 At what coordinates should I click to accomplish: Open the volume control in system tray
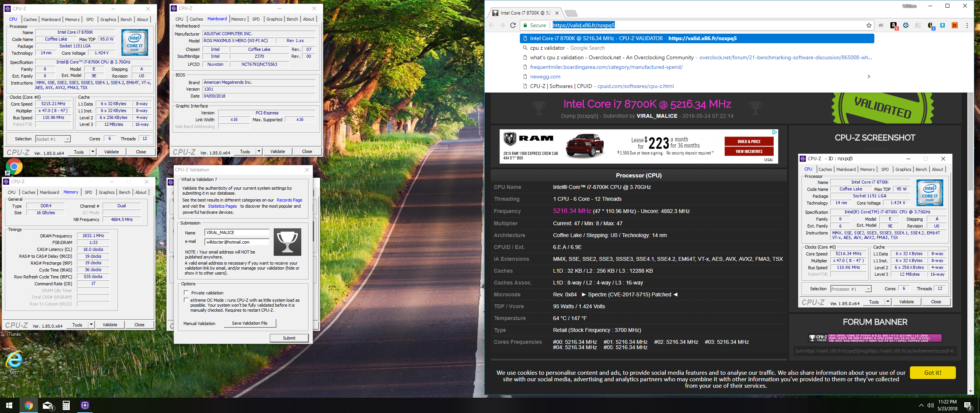(931, 405)
